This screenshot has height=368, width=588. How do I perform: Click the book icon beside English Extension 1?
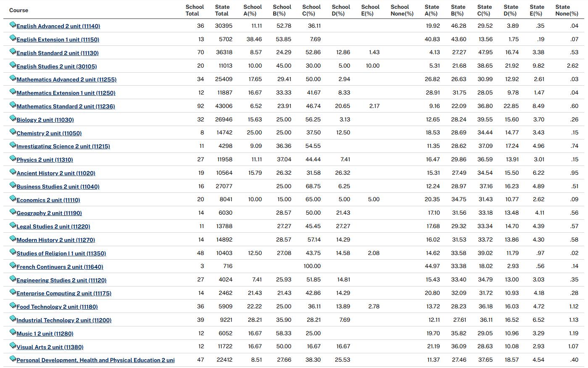click(x=13, y=39)
